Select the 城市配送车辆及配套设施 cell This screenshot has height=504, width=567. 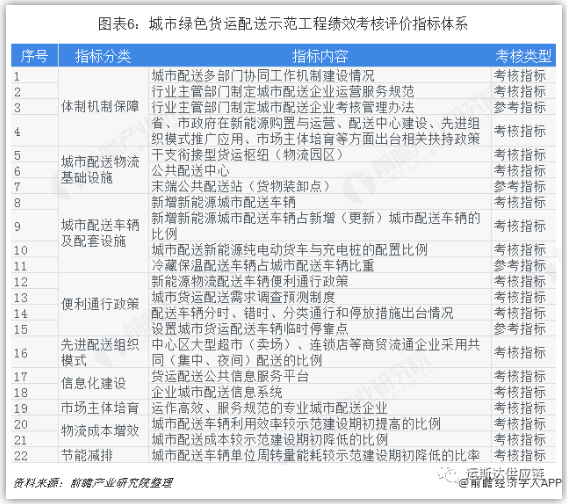pyautogui.click(x=100, y=233)
